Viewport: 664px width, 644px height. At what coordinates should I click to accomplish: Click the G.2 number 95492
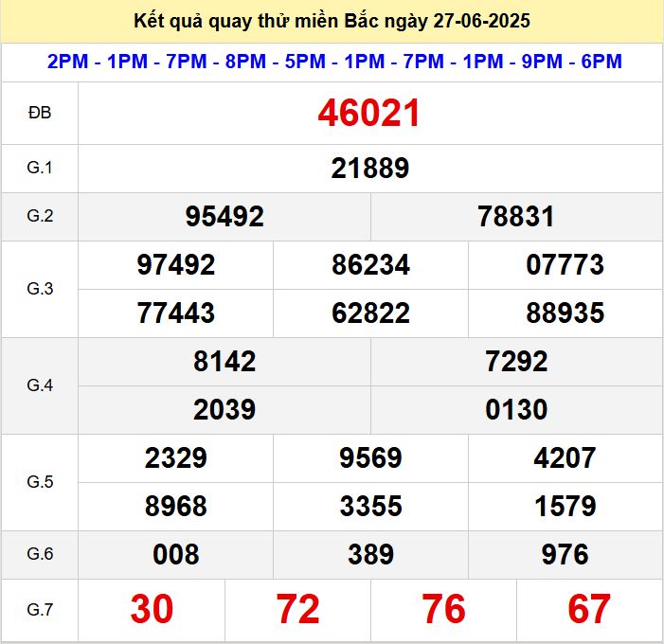[x=224, y=216]
